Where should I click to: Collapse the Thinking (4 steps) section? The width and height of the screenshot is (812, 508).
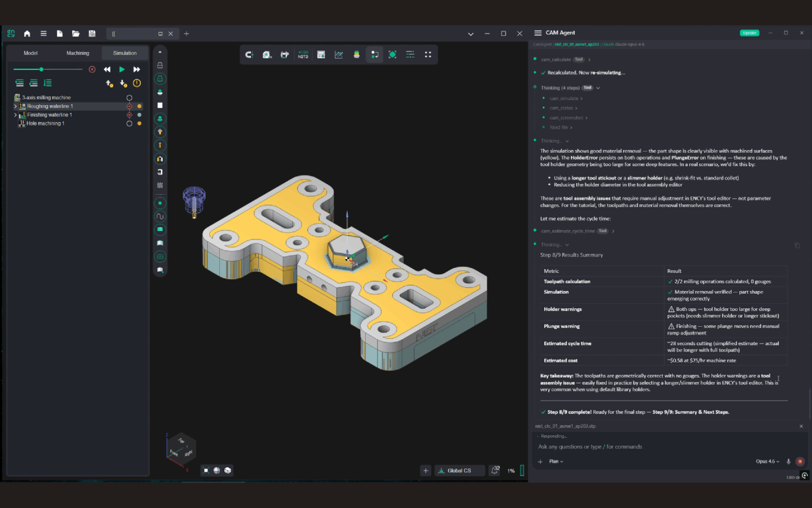click(x=599, y=87)
